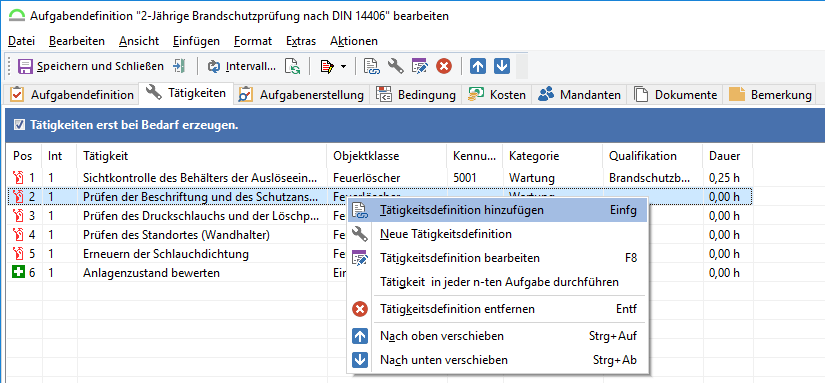The width and height of the screenshot is (825, 383).
Task: Click toolbar edit Tätigkeitsdefinition icon
Action: 419,66
